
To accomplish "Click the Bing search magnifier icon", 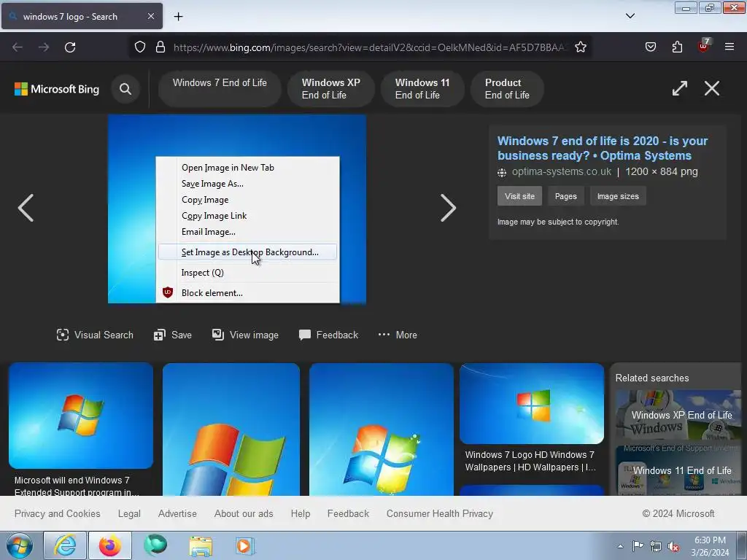I will tap(125, 89).
